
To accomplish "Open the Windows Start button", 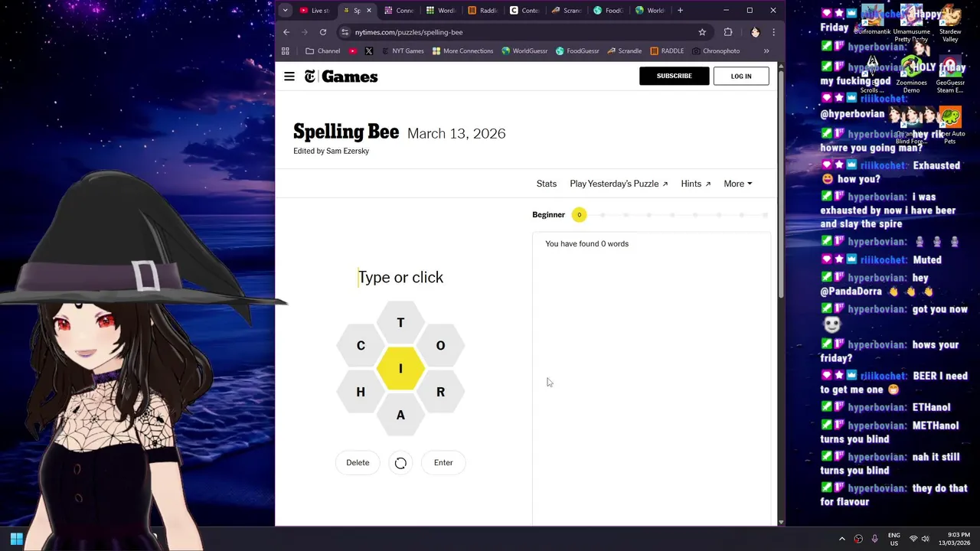I will (x=16, y=539).
